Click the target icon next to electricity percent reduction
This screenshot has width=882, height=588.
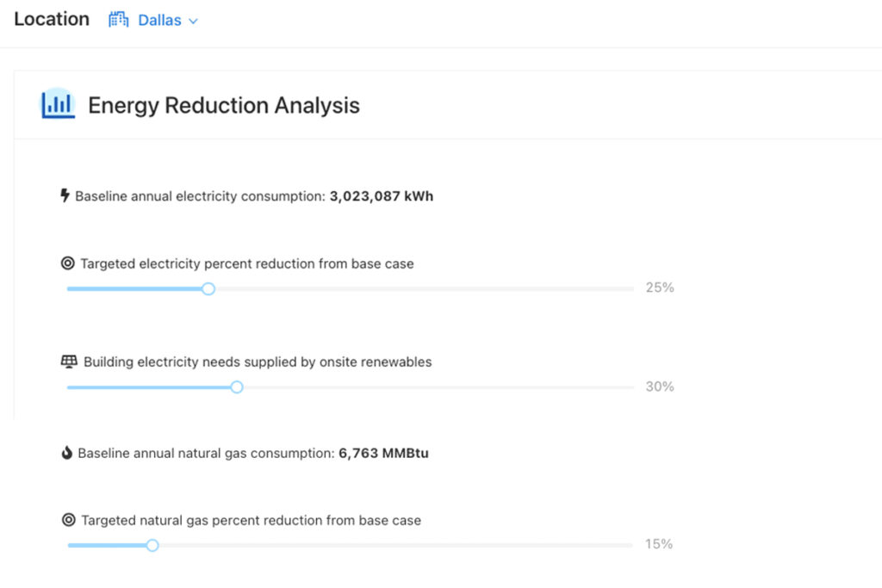coord(67,263)
